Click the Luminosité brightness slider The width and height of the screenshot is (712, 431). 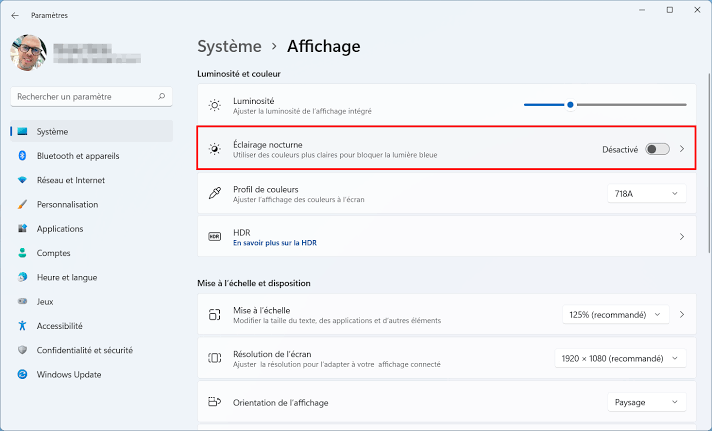(605, 104)
